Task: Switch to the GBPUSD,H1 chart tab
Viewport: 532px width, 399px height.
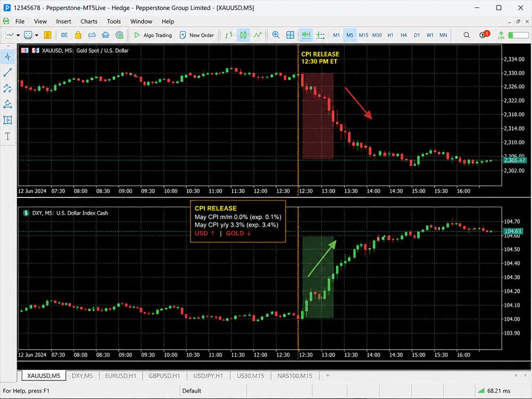Action: (x=164, y=376)
